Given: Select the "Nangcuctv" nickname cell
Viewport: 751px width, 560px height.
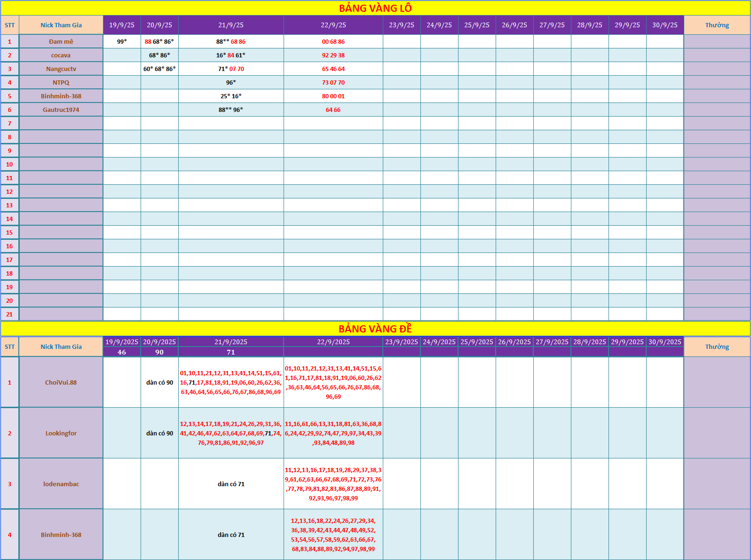Looking at the screenshot, I should 61,69.
